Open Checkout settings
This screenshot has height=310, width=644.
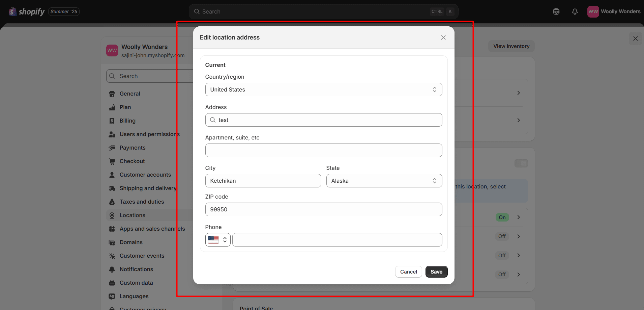click(132, 161)
